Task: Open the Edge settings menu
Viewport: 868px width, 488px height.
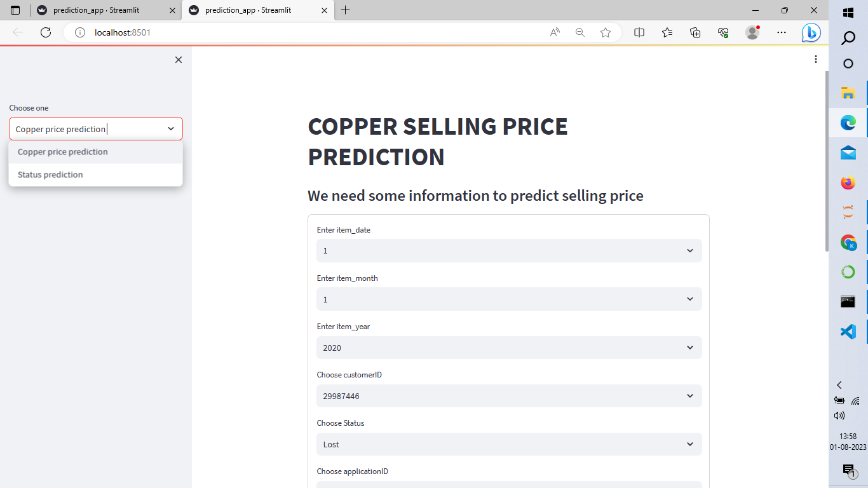Action: coord(781,32)
